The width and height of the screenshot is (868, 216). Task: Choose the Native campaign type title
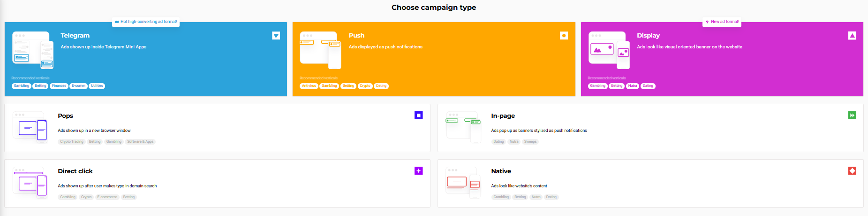pyautogui.click(x=501, y=171)
